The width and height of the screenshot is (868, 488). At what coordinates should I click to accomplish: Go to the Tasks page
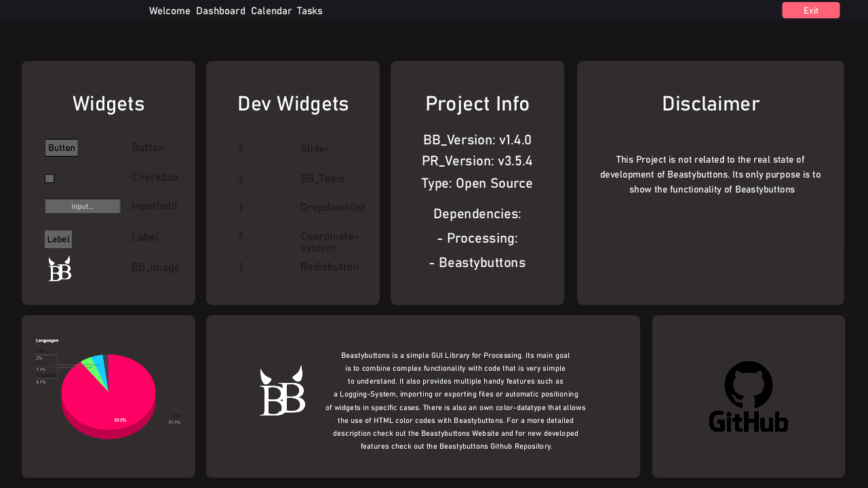click(309, 11)
